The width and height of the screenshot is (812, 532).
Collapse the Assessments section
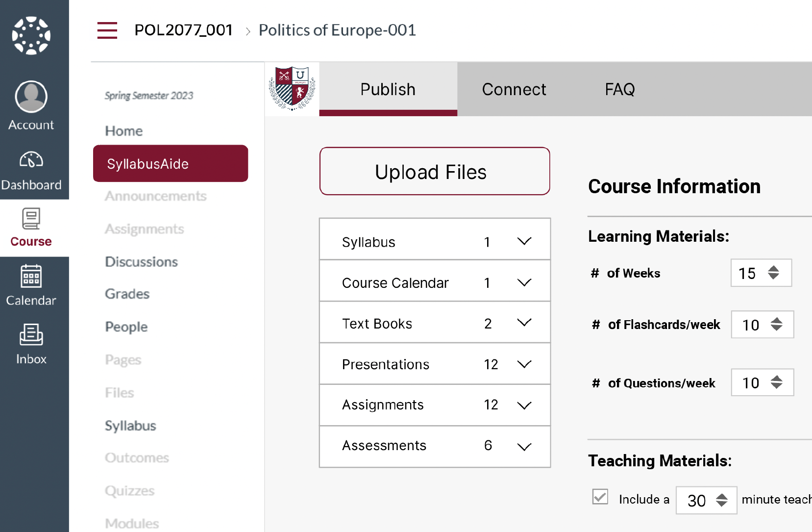click(x=524, y=446)
